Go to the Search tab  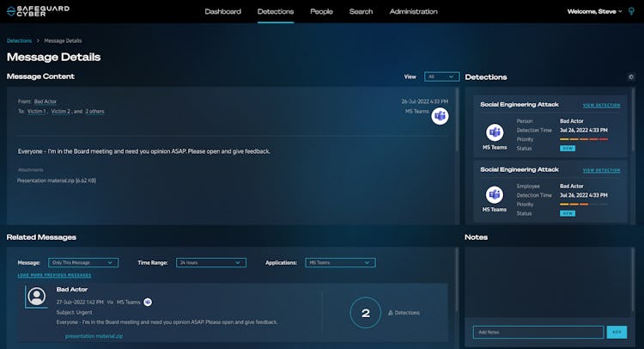(x=361, y=11)
